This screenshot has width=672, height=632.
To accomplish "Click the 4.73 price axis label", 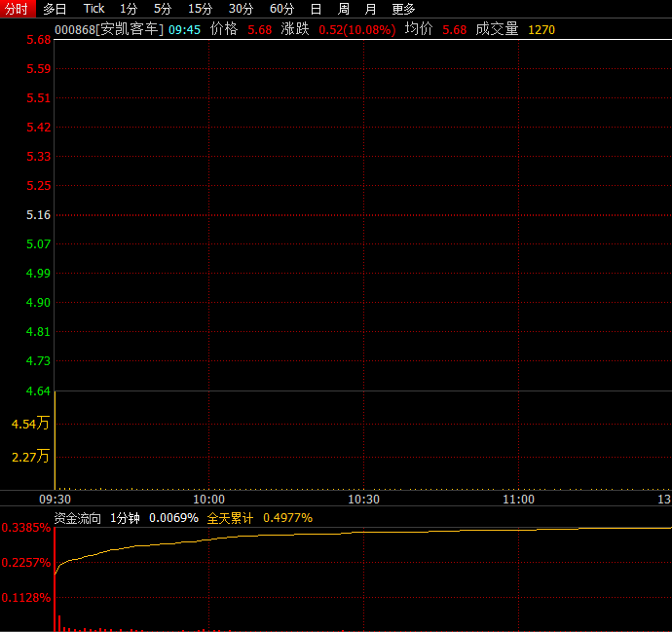I will (39, 360).
